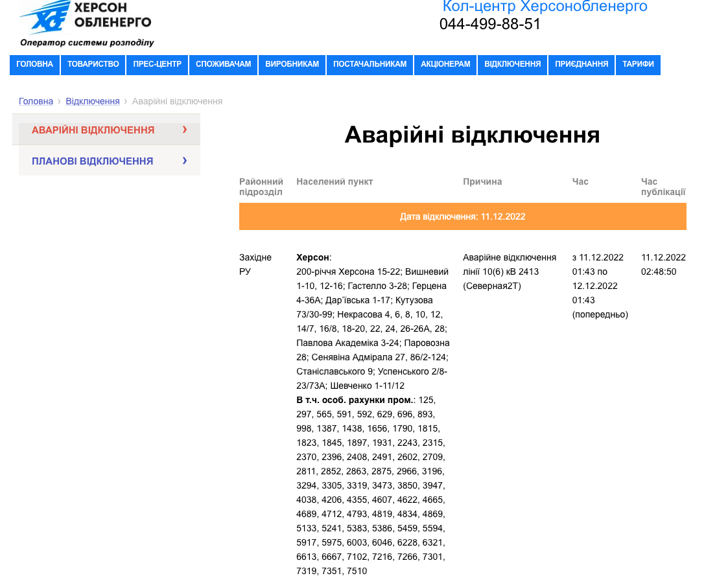
Task: Click the call center phone number
Action: 489,25
